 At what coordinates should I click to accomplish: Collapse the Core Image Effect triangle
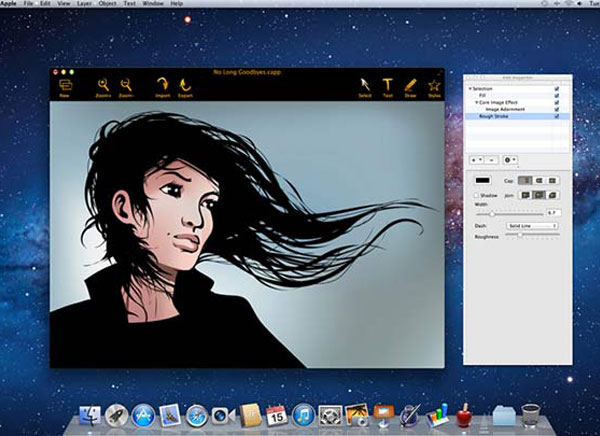(477, 103)
